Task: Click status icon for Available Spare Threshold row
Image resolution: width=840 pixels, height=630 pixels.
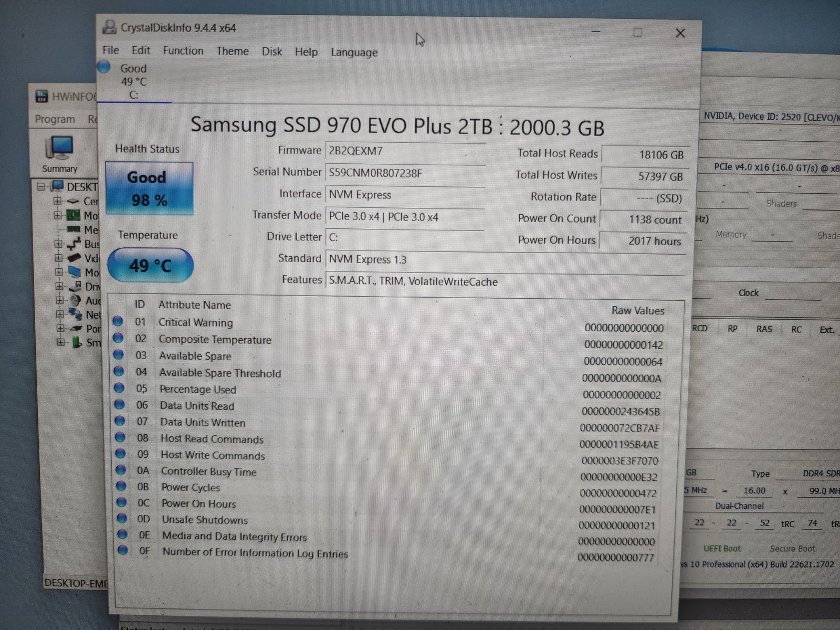Action: click(x=119, y=371)
